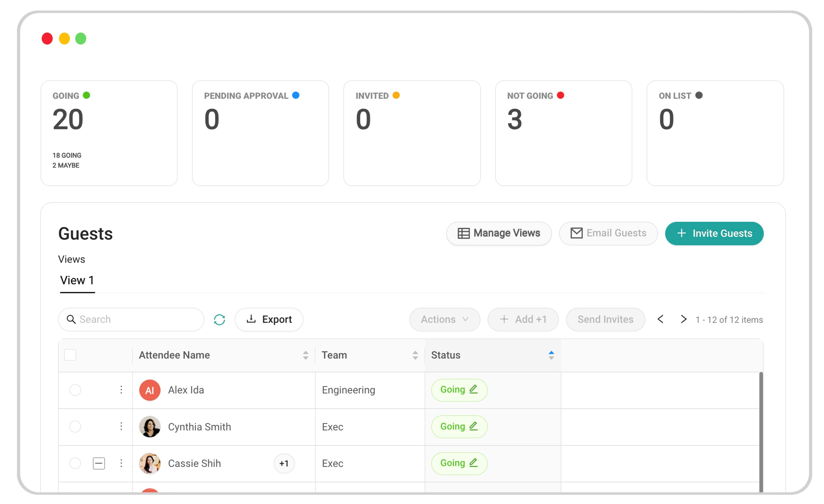Select the row checkbox for Alex Ida
Image resolution: width=824 pixels, height=504 pixels.
(x=75, y=390)
